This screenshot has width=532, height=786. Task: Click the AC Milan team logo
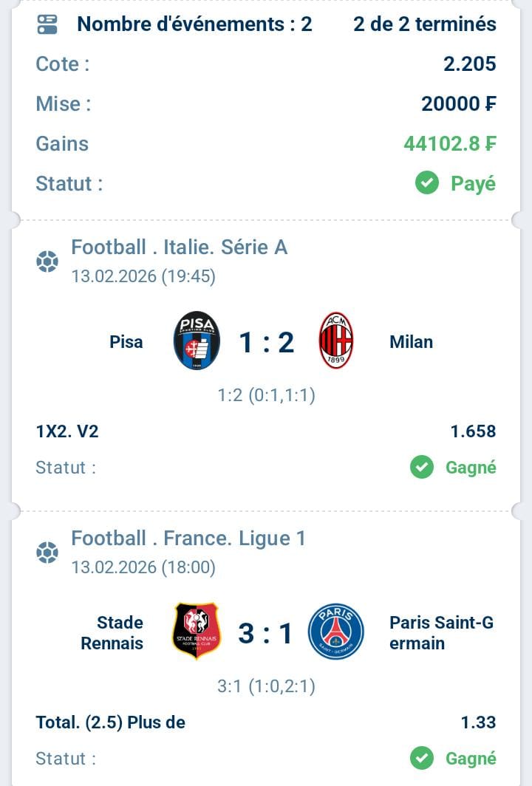tap(336, 341)
